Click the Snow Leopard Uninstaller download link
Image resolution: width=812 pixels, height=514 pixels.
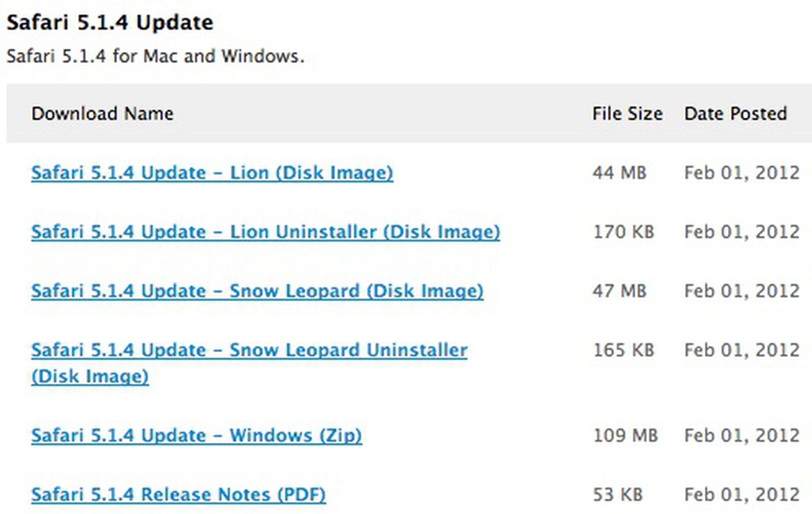tap(249, 350)
